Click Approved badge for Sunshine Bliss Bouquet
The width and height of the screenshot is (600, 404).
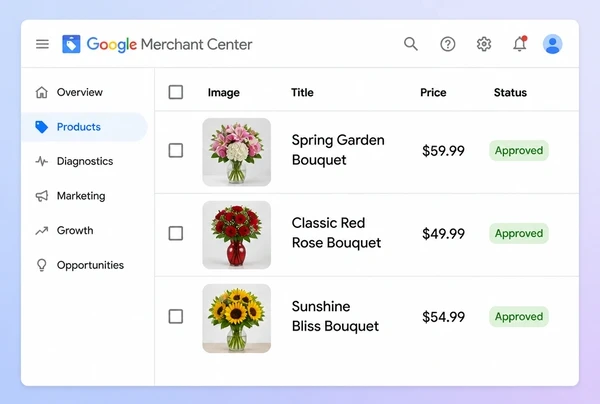point(519,316)
